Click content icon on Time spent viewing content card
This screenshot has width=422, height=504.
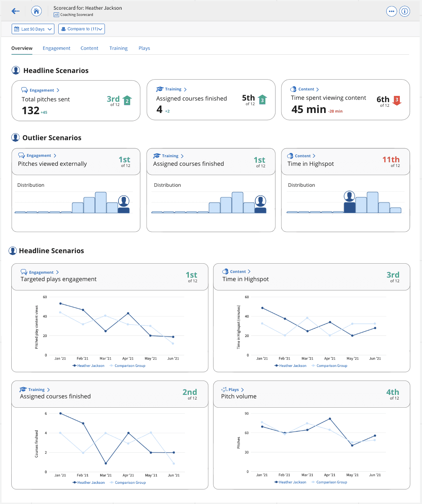click(293, 89)
